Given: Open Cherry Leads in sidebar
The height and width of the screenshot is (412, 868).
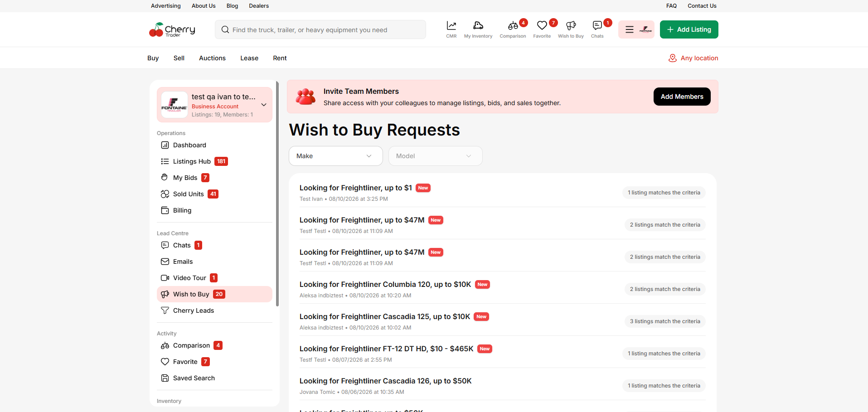Looking at the screenshot, I should [214, 310].
